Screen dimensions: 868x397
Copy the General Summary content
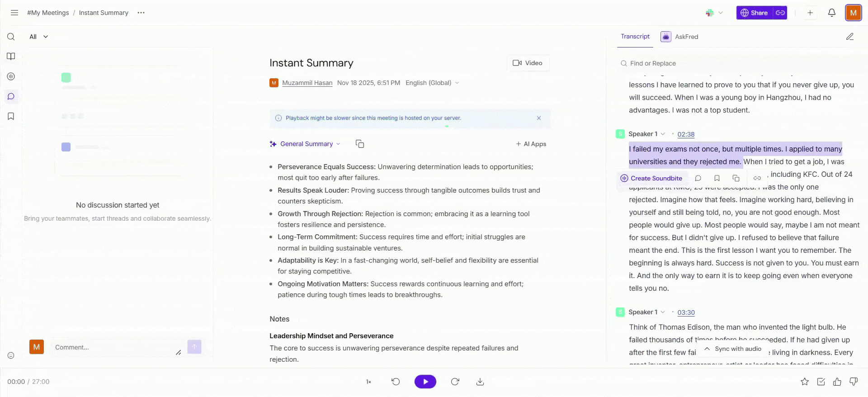(x=360, y=144)
